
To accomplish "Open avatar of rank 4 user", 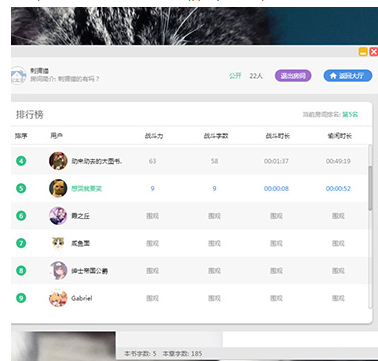I will coord(58,161).
